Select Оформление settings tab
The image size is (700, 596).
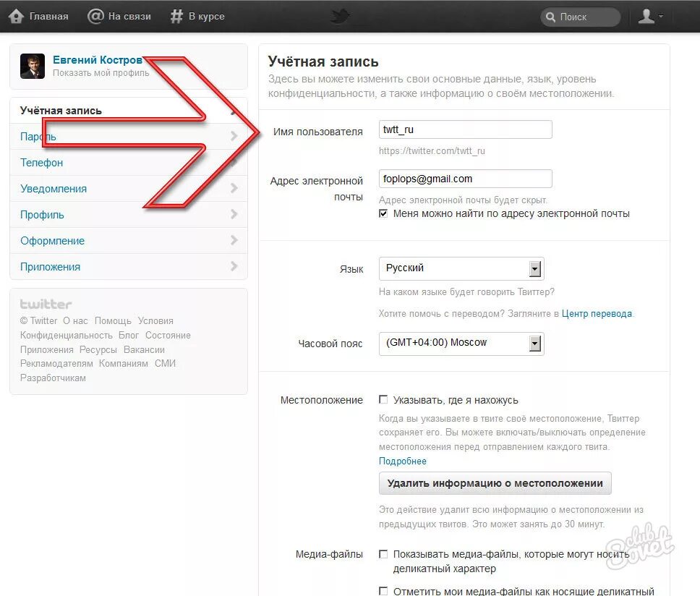tap(129, 241)
